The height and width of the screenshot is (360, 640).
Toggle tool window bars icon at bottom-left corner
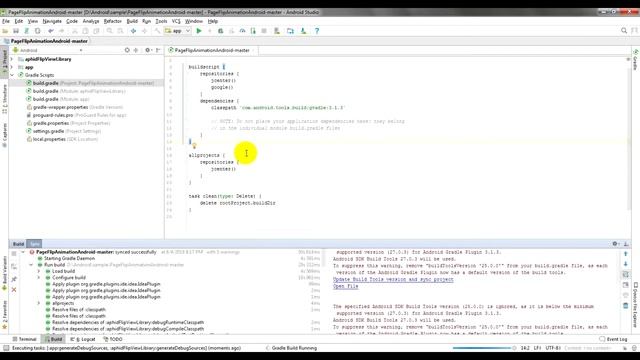[6, 348]
